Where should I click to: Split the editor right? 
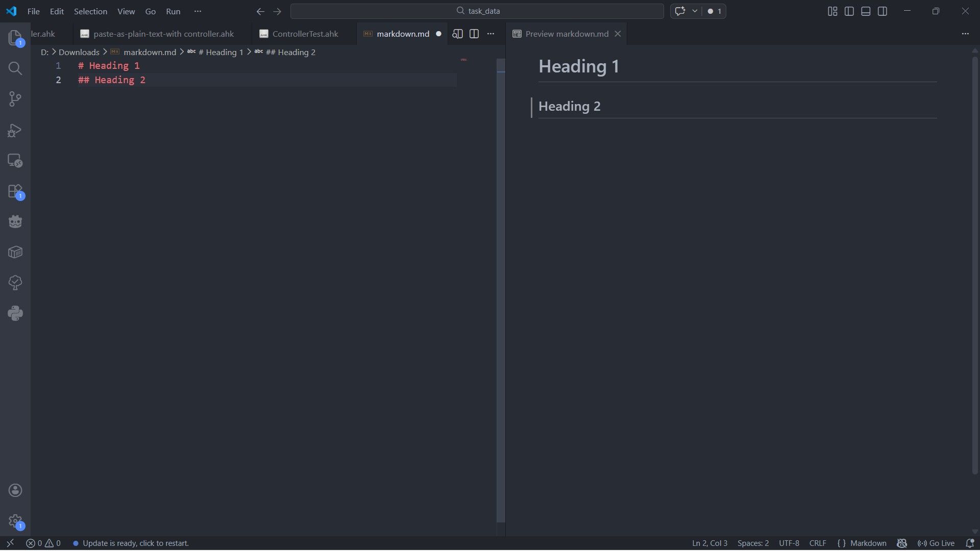tap(474, 34)
